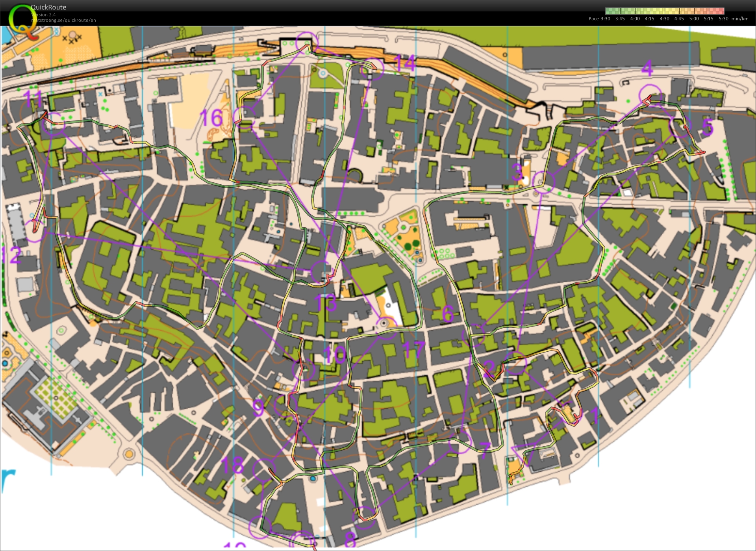
Task: Click the QuickRoute title text
Action: 48,7
